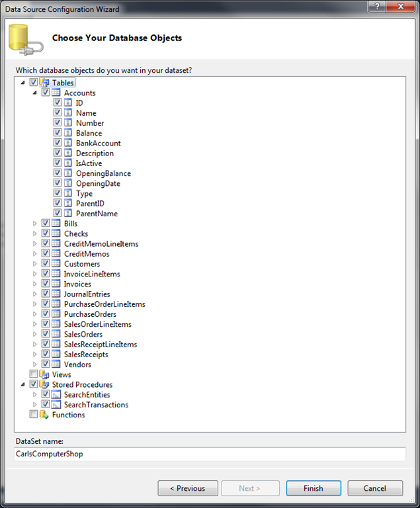
Task: Click the Tables folder icon
Action: [x=44, y=83]
